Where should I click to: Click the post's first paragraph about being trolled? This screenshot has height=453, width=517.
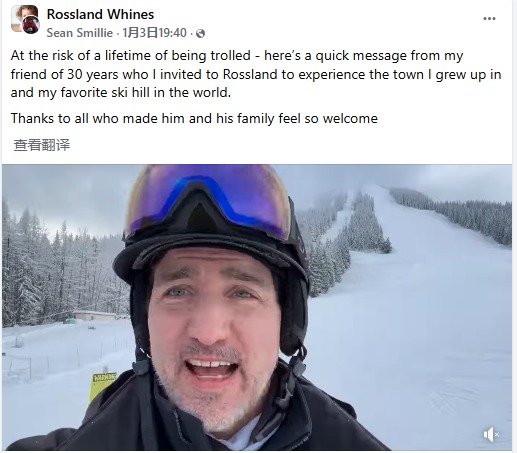(x=256, y=74)
